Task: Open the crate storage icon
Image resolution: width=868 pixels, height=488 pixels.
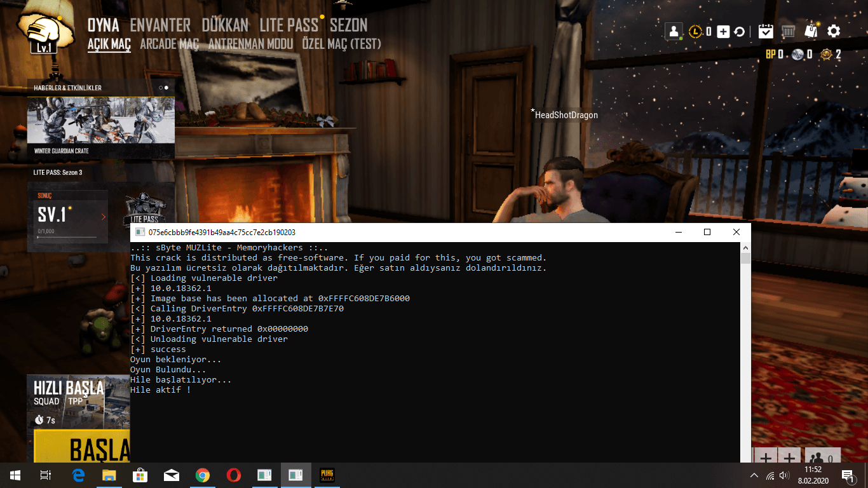Action: [789, 30]
